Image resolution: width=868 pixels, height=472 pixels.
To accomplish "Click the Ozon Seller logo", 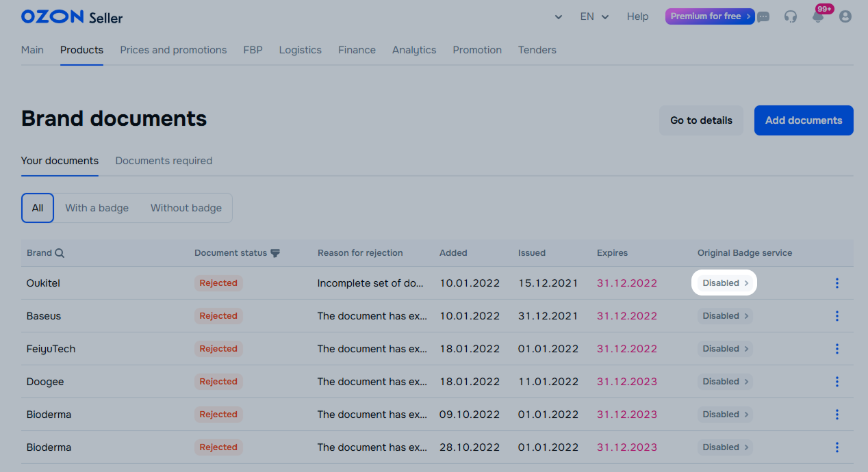I will (72, 17).
